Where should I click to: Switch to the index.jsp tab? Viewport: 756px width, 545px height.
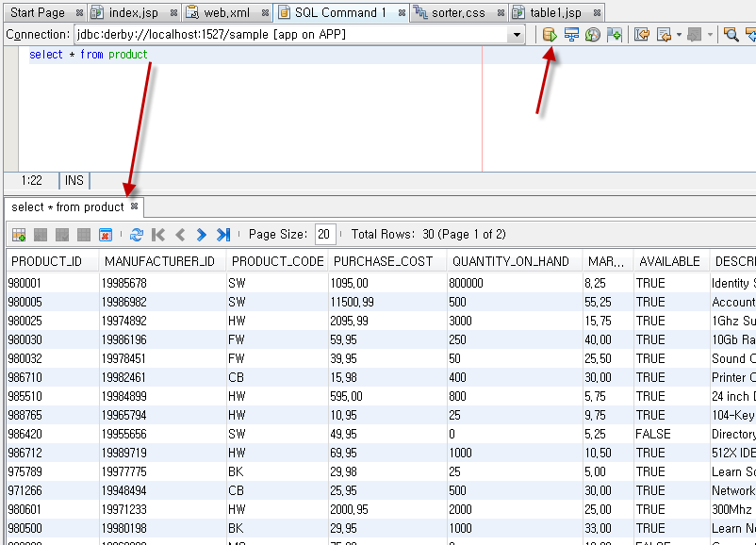[134, 12]
